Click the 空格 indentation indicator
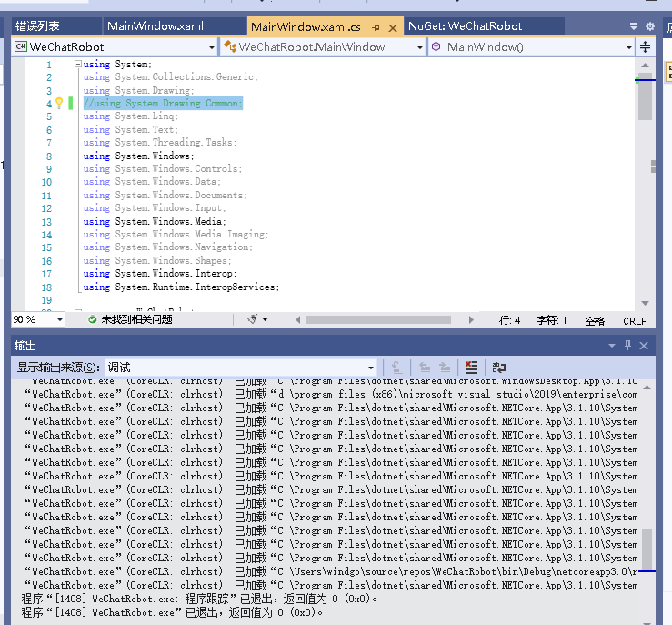Image resolution: width=672 pixels, height=625 pixels. pyautogui.click(x=595, y=320)
